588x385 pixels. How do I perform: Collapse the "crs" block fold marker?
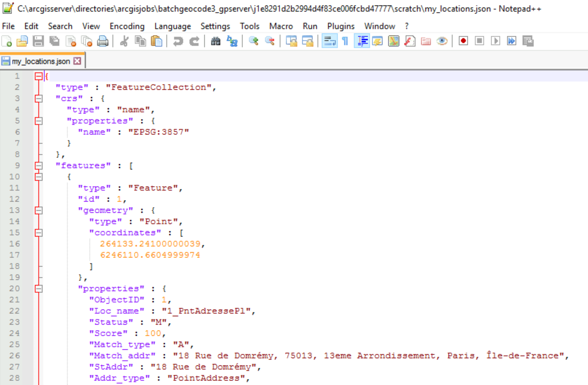click(x=39, y=98)
